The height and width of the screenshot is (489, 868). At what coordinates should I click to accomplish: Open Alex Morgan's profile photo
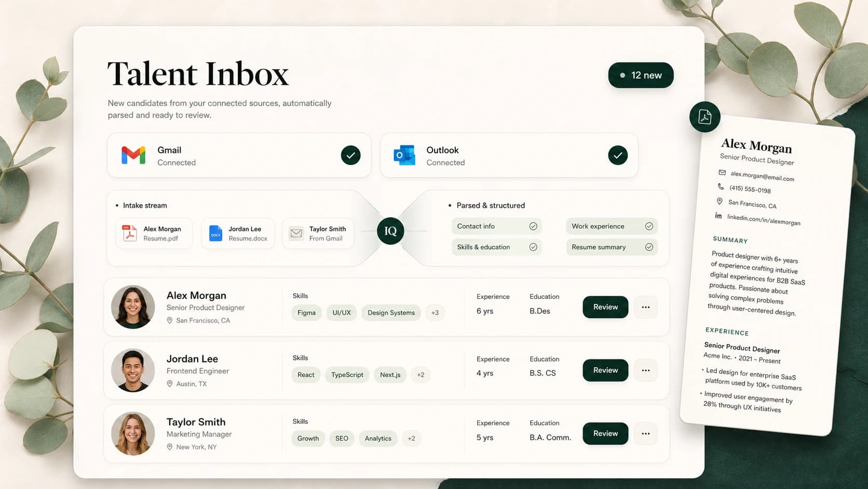(133, 307)
